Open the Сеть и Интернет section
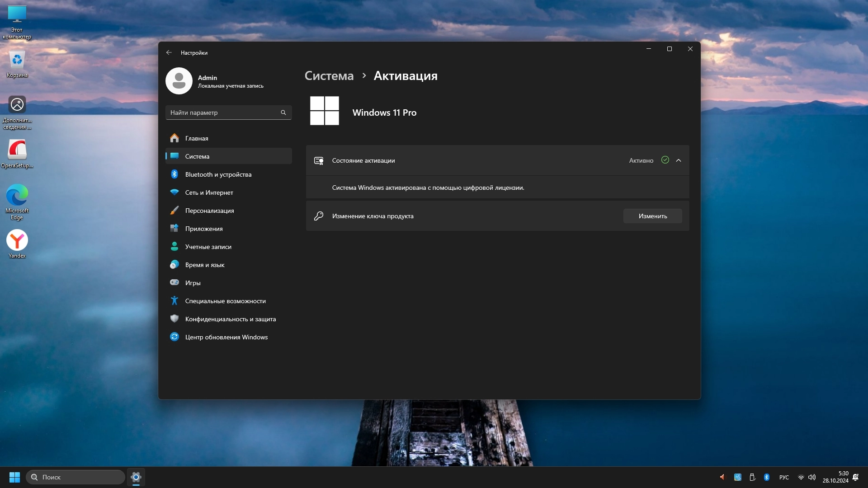 coord(209,192)
